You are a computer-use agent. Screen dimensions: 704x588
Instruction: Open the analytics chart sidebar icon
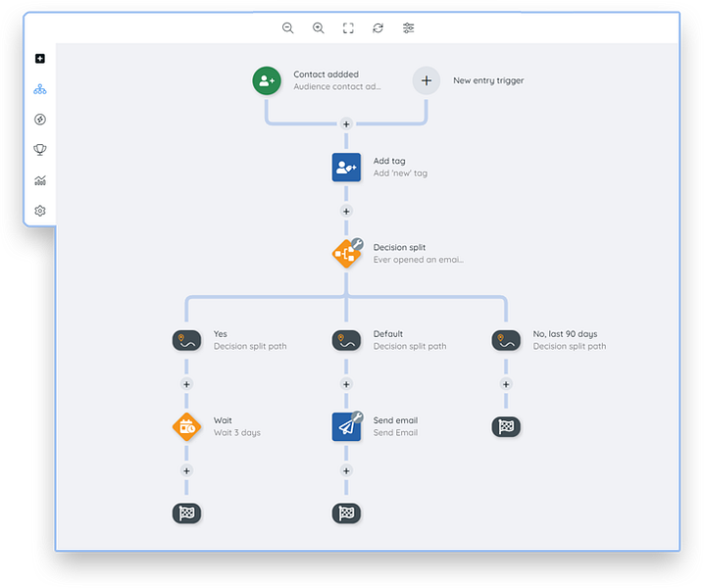[x=40, y=180]
